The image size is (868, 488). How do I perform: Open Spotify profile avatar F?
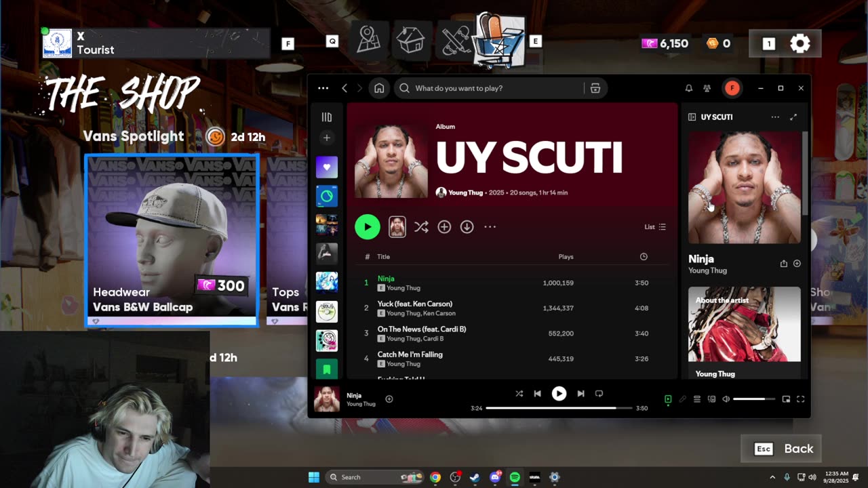(x=732, y=88)
